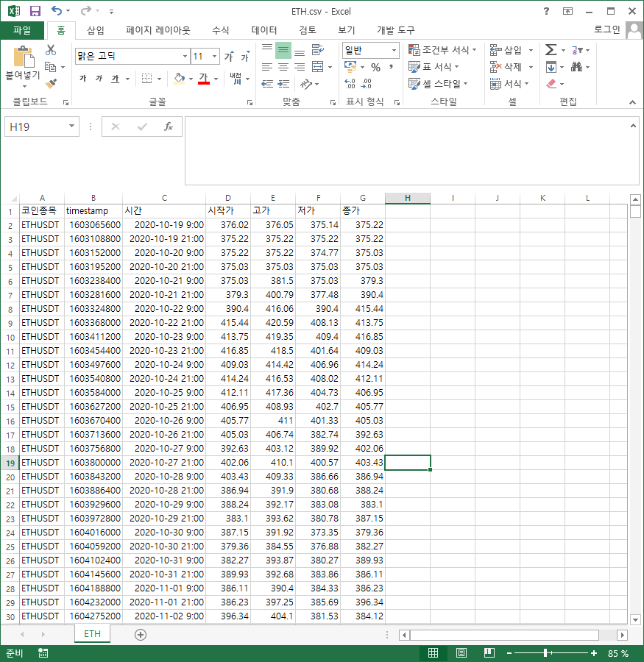Viewport: 644px width, 662px height.
Task: Open 조건부 서식 conditional formatting button
Action: tap(443, 50)
